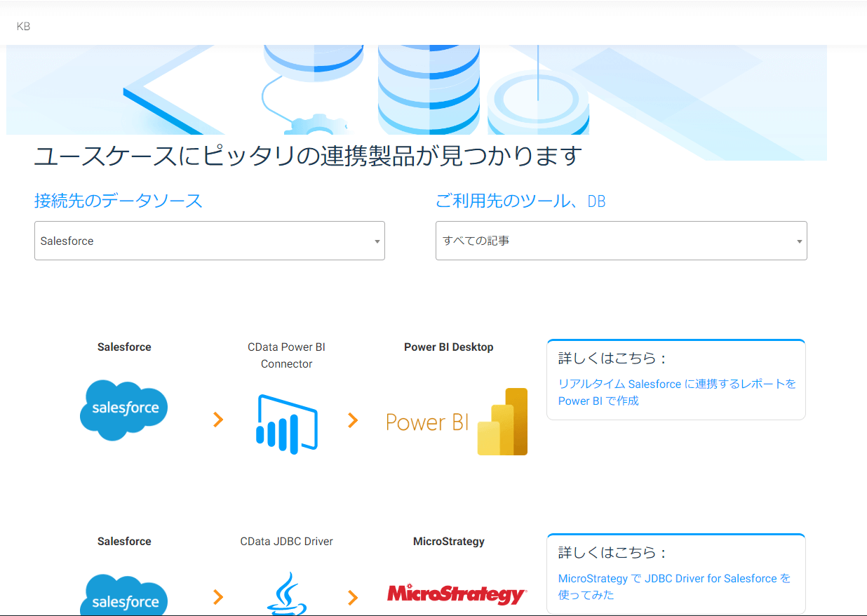Image resolution: width=867 pixels, height=616 pixels.
Task: Click 詳しくはこちら text in MicroStrategy card
Action: click(612, 552)
